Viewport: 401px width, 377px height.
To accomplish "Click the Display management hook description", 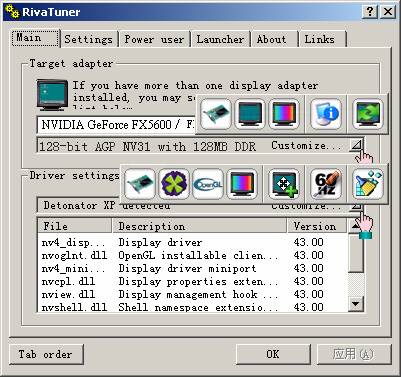I will pyautogui.click(x=198, y=294).
